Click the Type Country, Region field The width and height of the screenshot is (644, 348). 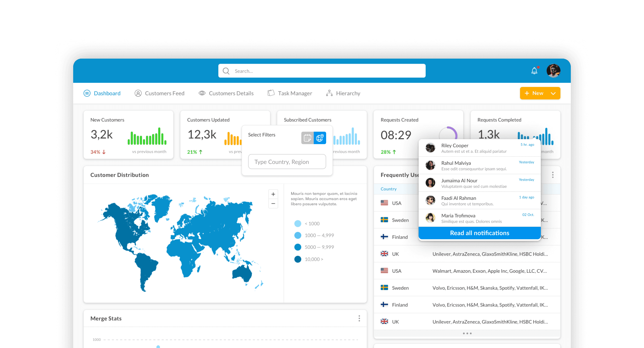[287, 162]
